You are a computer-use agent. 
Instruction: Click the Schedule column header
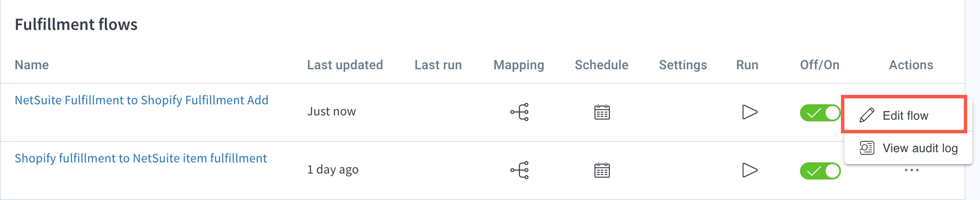coord(601,65)
